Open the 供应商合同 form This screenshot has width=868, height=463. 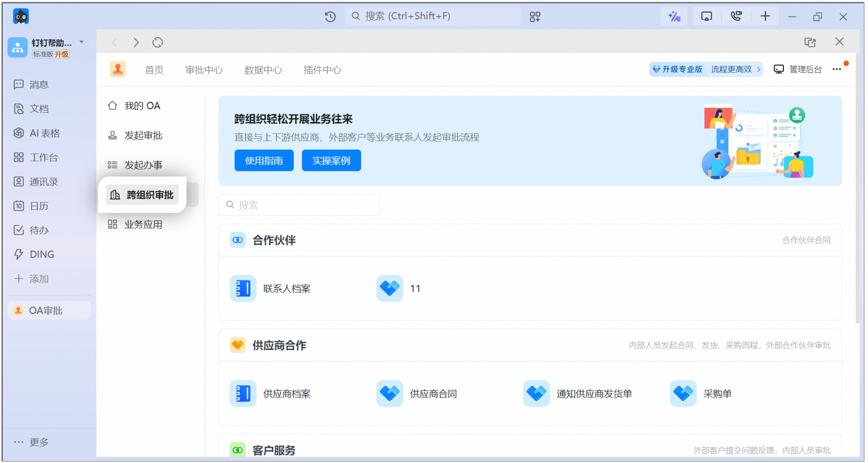tap(417, 394)
